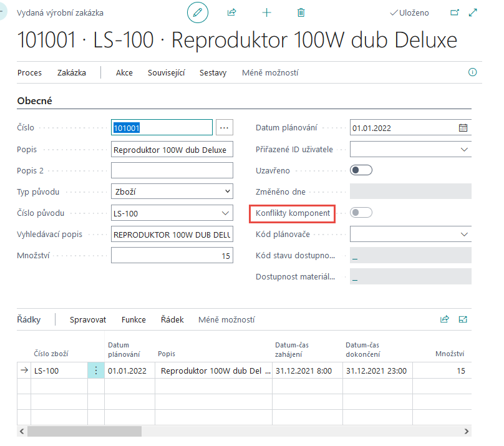Open the Proces menu
This screenshot has width=504, height=446.
[x=30, y=73]
